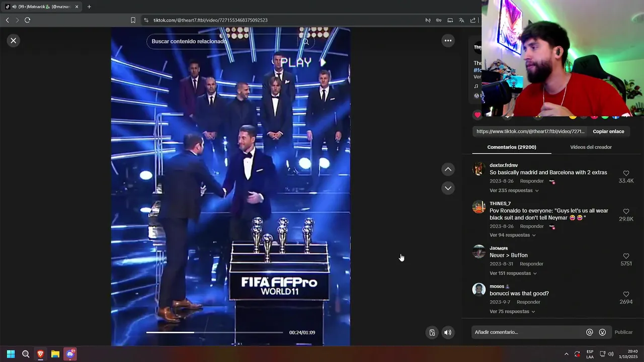644x362 pixels.
Task: Focus the 'Añadir comentario...' input field
Action: click(x=527, y=332)
